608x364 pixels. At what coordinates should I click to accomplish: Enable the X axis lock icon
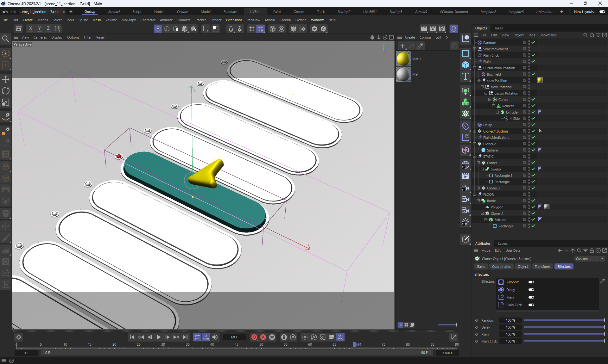click(30, 28)
